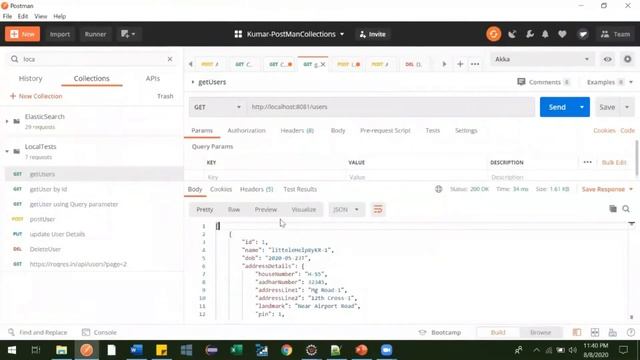Click the New button
640x360 pixels.
[22, 34]
